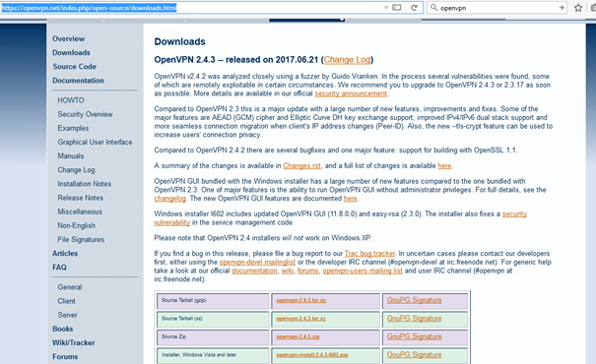Click the search box containing openvpn
This screenshot has width=596, height=364.
coord(497,8)
